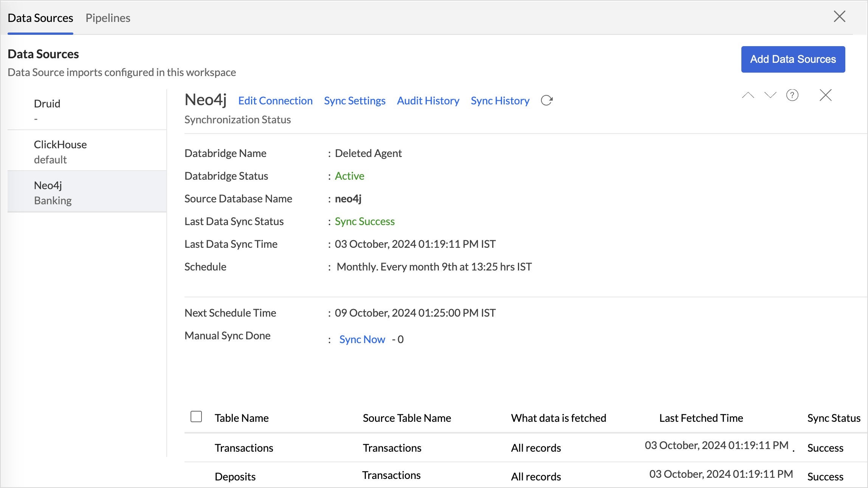Trigger Sync Now

pyautogui.click(x=362, y=340)
